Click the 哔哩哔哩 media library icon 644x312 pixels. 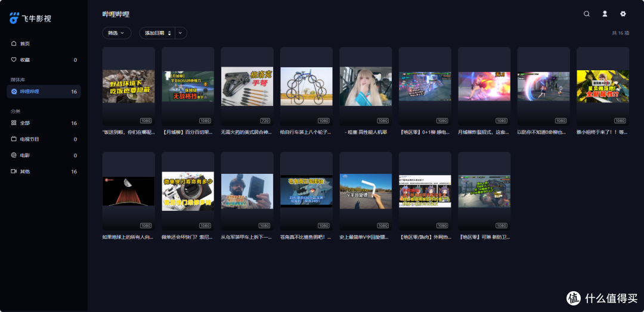14,92
